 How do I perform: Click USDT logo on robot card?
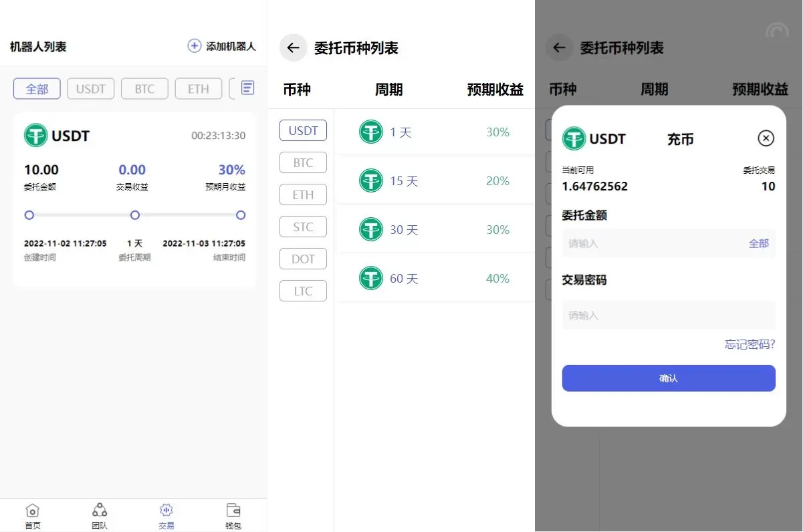pyautogui.click(x=35, y=136)
